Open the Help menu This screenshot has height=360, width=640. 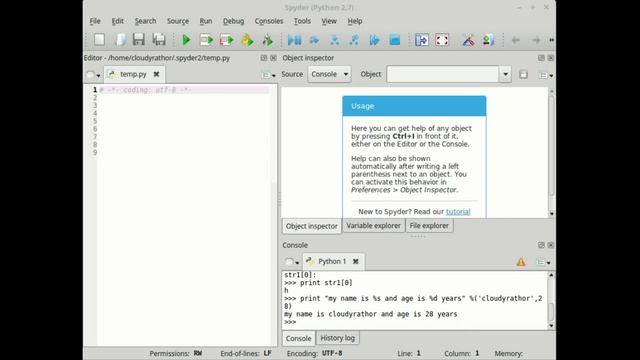(x=355, y=21)
